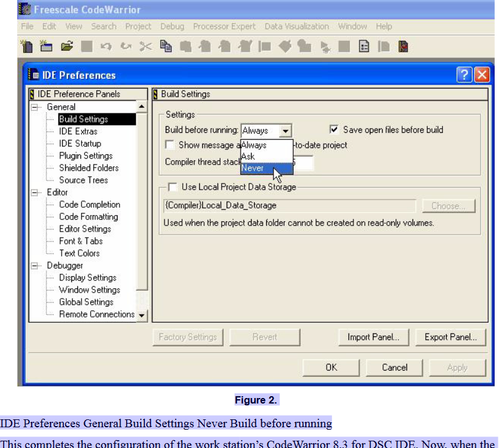Click the Copy documents toolbar icon
This screenshot has height=448, width=499.
click(166, 46)
